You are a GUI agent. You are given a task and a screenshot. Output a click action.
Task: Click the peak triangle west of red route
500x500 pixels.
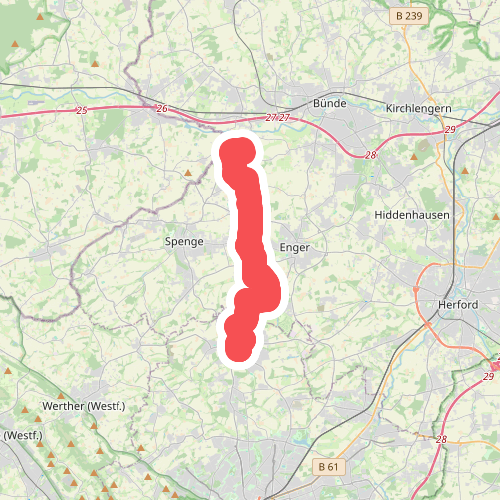[188, 173]
